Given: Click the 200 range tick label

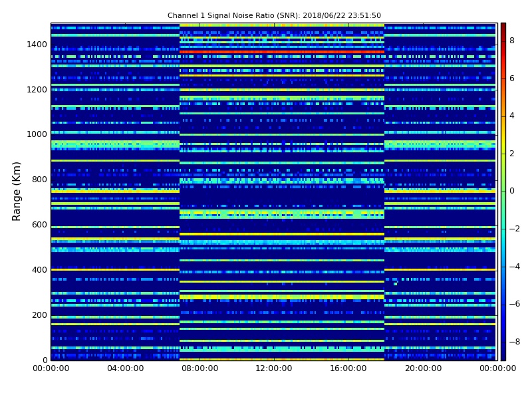Looking at the screenshot, I should (39, 315).
